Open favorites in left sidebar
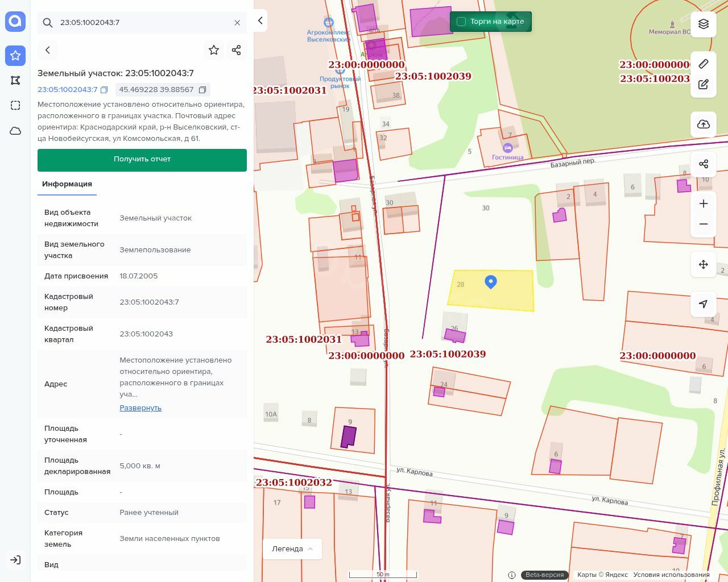728x582 pixels. coord(15,55)
